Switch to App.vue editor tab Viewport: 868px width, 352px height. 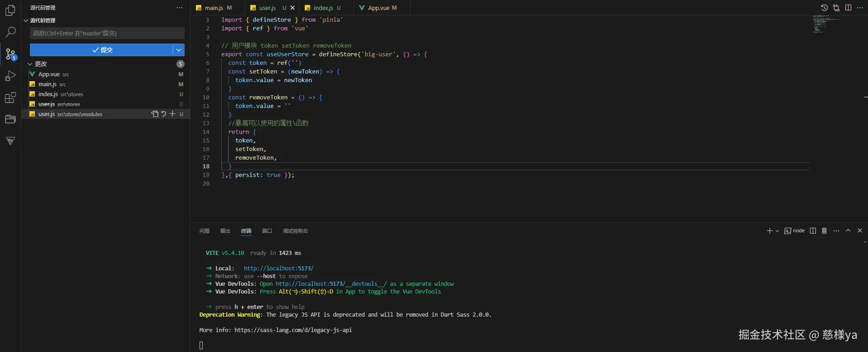[382, 8]
